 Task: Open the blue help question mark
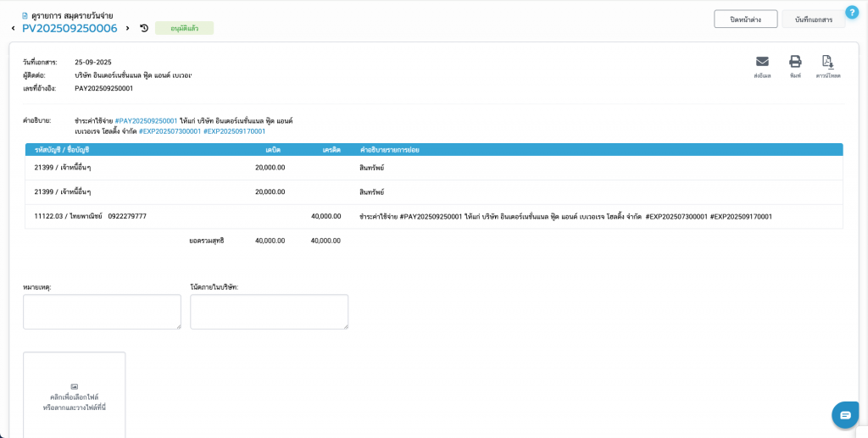click(x=852, y=12)
